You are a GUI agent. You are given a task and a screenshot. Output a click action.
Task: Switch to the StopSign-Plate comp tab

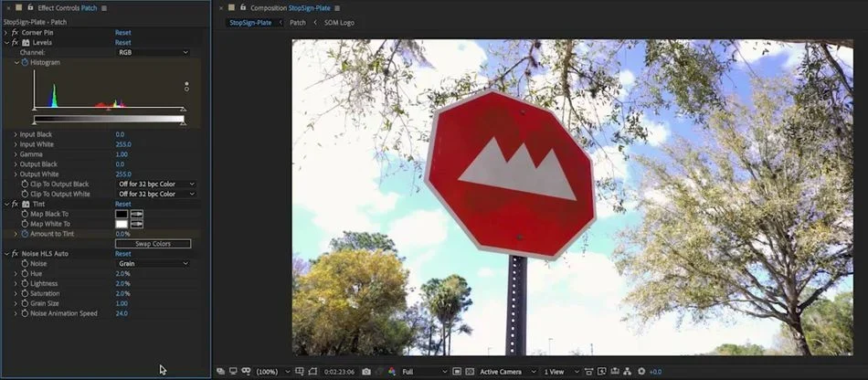[250, 23]
